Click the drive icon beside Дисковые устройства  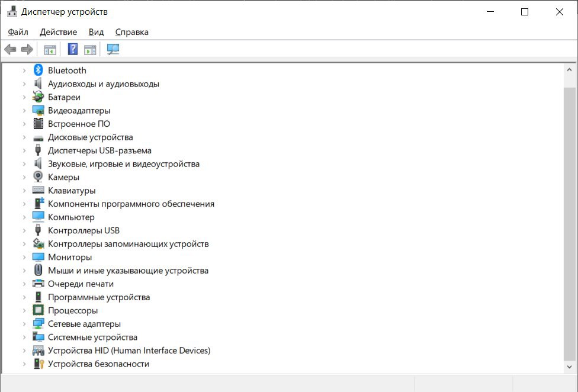tap(38, 138)
